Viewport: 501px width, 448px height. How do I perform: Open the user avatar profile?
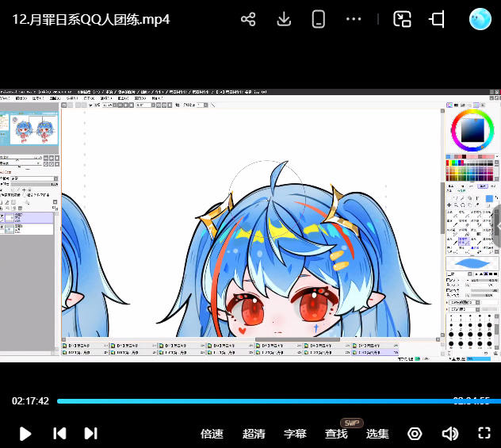tap(480, 19)
